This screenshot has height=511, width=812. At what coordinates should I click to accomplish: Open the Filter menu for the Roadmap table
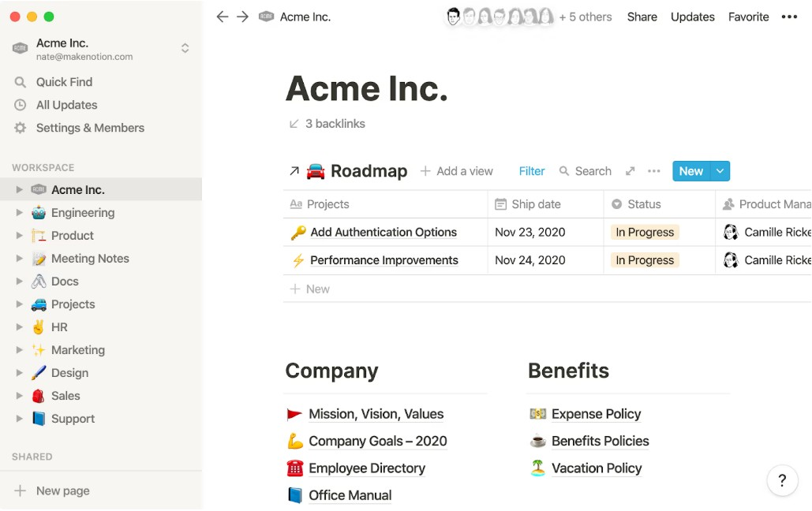click(x=531, y=171)
